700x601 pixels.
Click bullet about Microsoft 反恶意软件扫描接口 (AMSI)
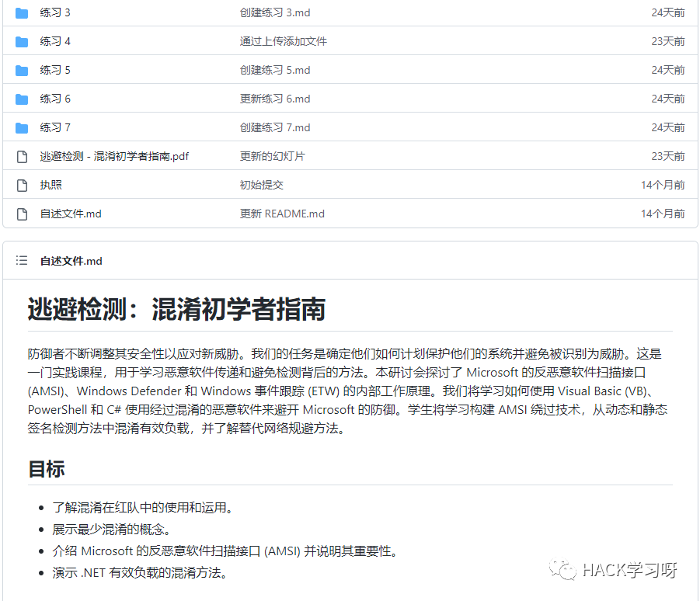click(225, 551)
